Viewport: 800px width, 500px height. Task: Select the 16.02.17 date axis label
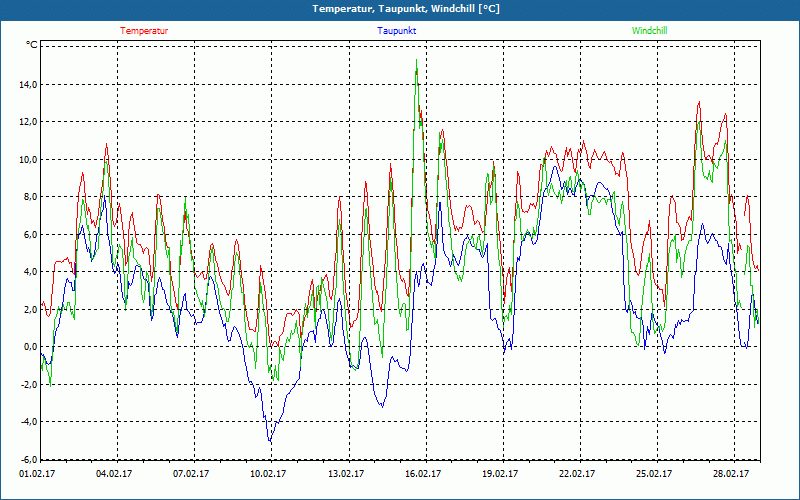point(423,474)
